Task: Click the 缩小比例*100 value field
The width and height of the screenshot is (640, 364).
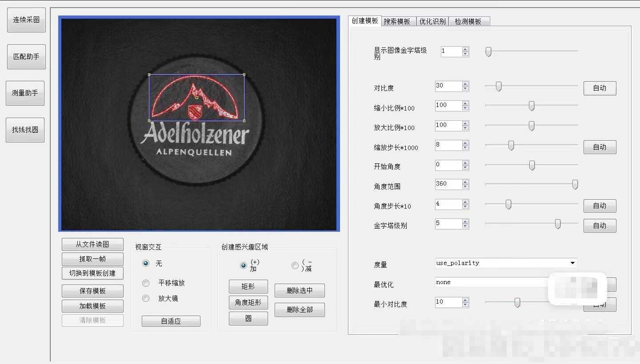Action: (448, 105)
